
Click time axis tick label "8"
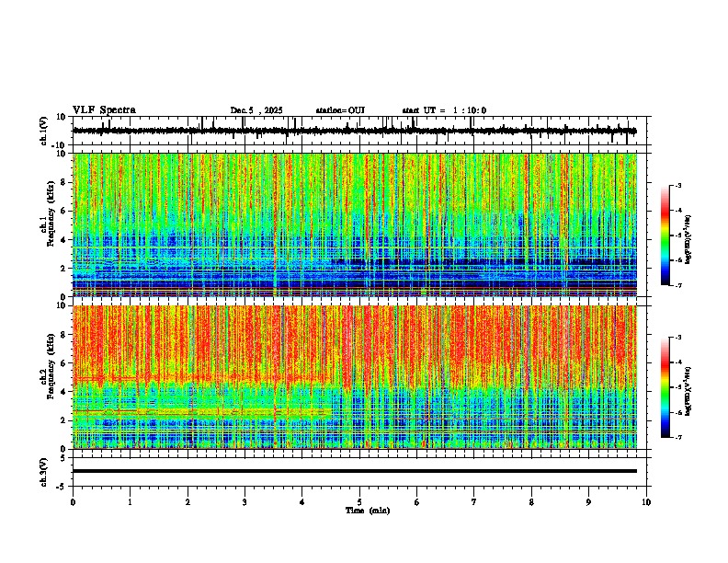(531, 502)
